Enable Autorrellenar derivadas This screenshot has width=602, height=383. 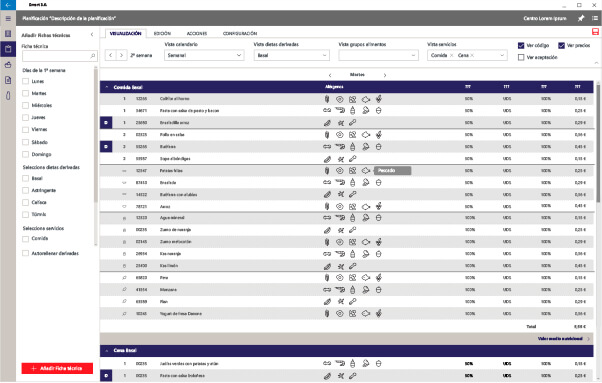click(x=25, y=253)
